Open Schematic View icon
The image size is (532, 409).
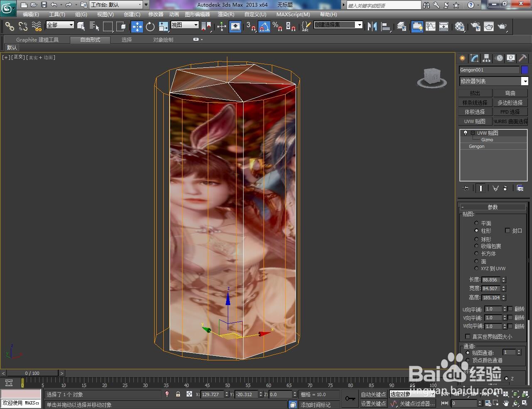[x=444, y=27]
